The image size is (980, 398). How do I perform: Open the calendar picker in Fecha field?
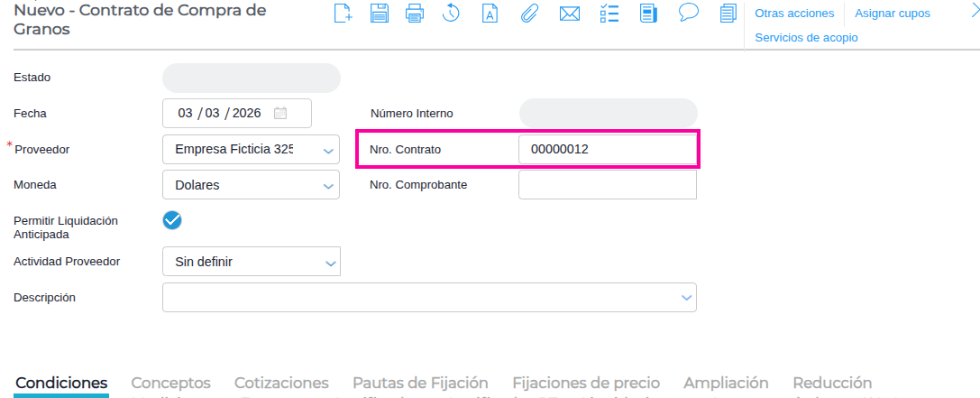tap(280, 114)
